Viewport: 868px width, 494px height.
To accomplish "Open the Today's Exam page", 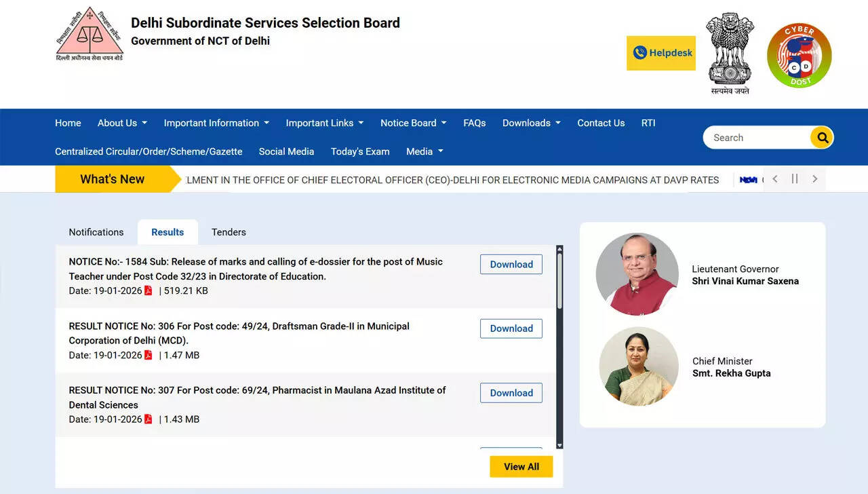I will pos(360,151).
